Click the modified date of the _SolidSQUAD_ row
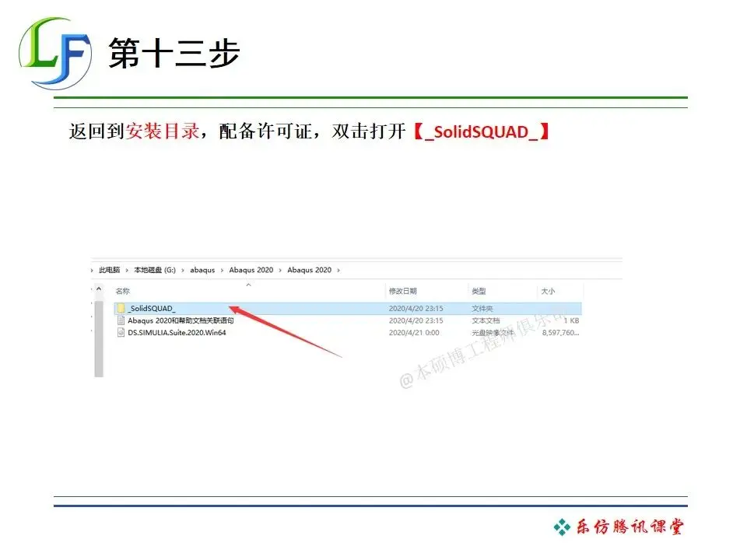The height and width of the screenshot is (560, 747). (x=416, y=309)
